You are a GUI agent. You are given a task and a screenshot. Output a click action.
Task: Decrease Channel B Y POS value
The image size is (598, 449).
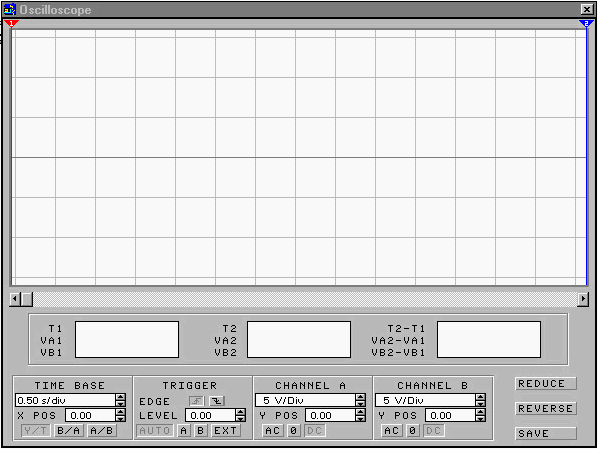pyautogui.click(x=481, y=418)
